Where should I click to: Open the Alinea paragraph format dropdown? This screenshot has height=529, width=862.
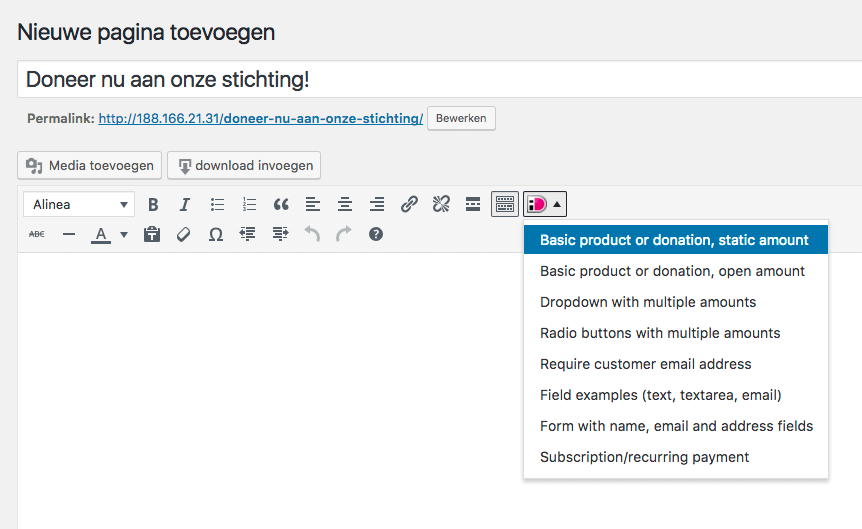[79, 205]
